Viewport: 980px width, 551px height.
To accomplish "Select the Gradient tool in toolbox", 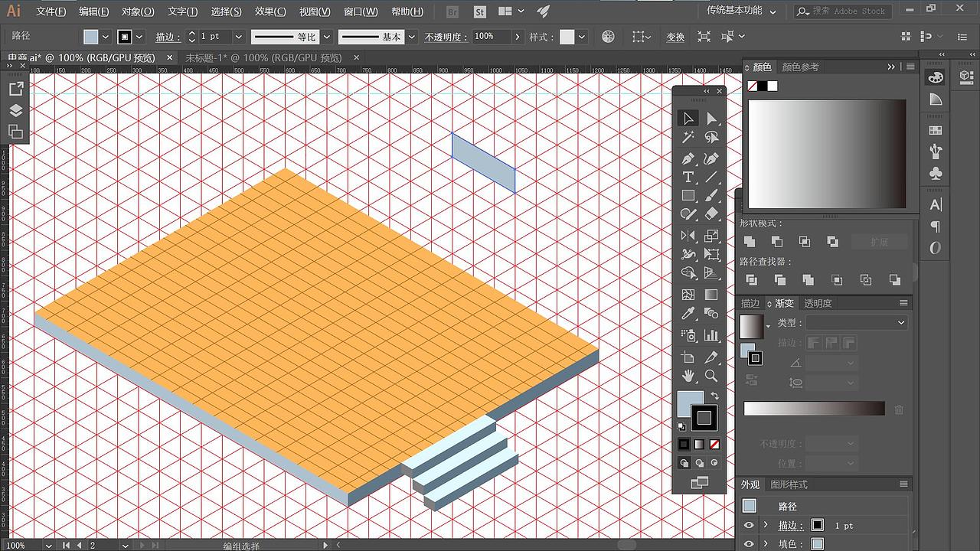I will coord(712,295).
